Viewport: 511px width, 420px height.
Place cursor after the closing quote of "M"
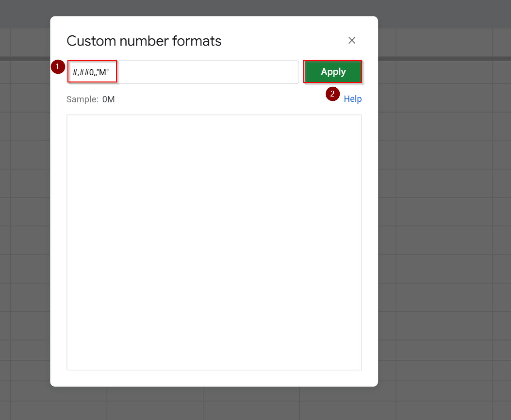click(109, 72)
